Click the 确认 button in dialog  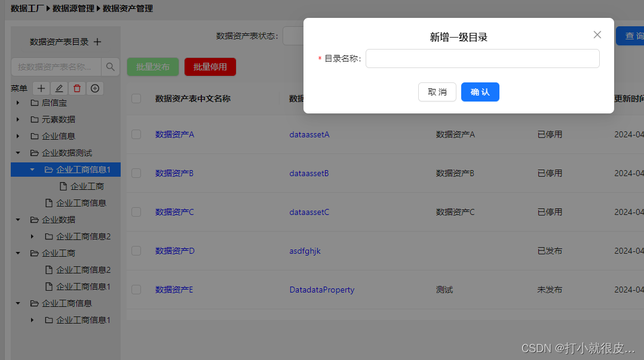pos(480,92)
